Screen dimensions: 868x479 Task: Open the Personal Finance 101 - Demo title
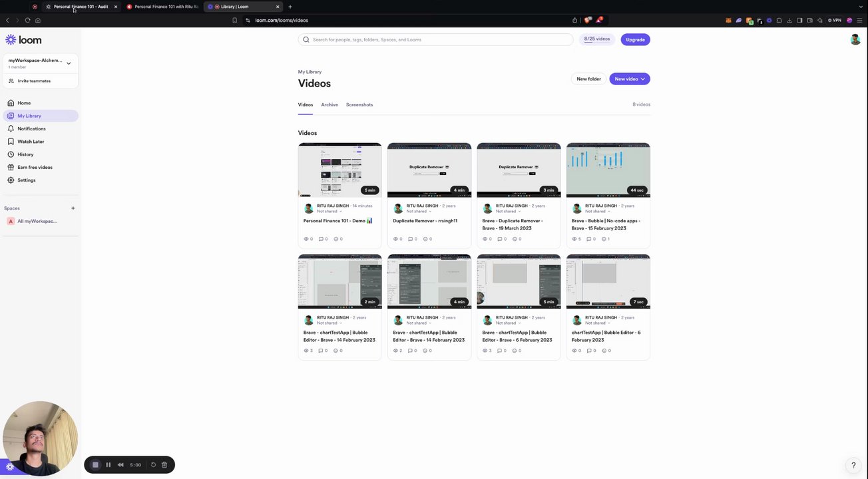[x=338, y=221]
